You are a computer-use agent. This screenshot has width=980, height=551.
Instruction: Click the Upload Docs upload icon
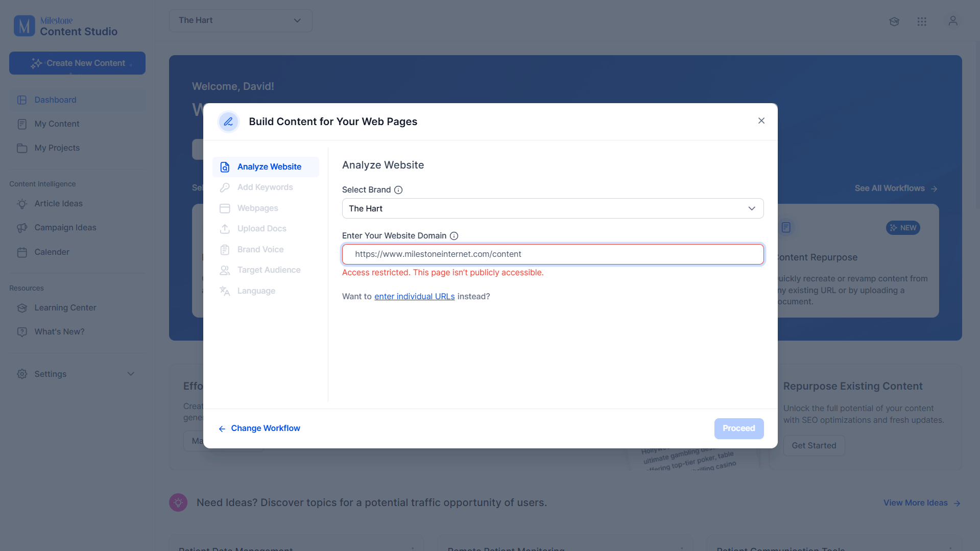click(x=225, y=229)
